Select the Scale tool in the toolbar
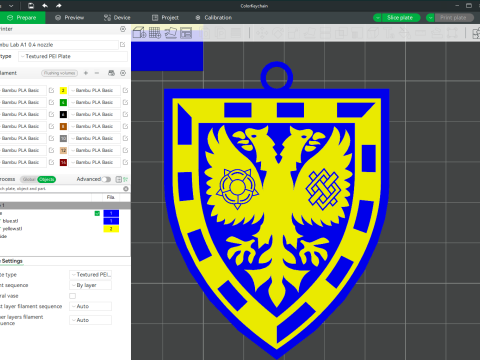Screen dimensions: 480x360 coord(293,33)
